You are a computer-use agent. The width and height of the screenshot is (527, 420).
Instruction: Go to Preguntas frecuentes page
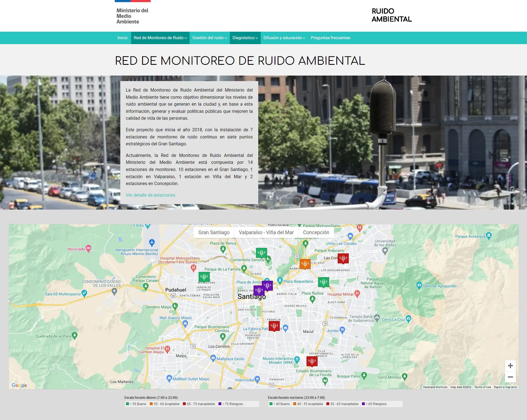coord(330,38)
